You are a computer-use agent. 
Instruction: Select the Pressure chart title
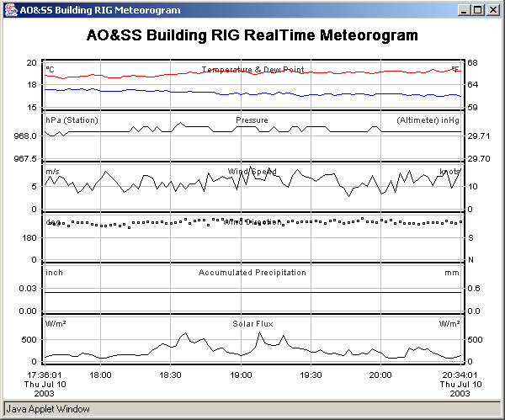tap(252, 120)
